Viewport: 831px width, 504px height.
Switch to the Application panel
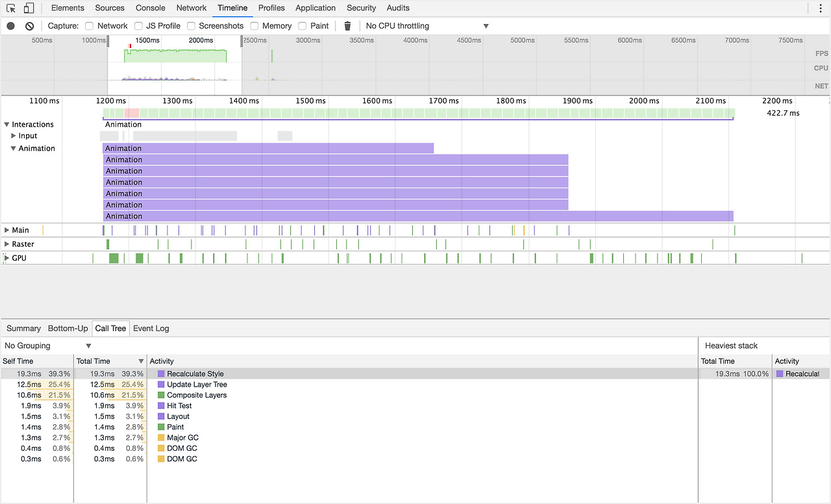click(x=316, y=8)
